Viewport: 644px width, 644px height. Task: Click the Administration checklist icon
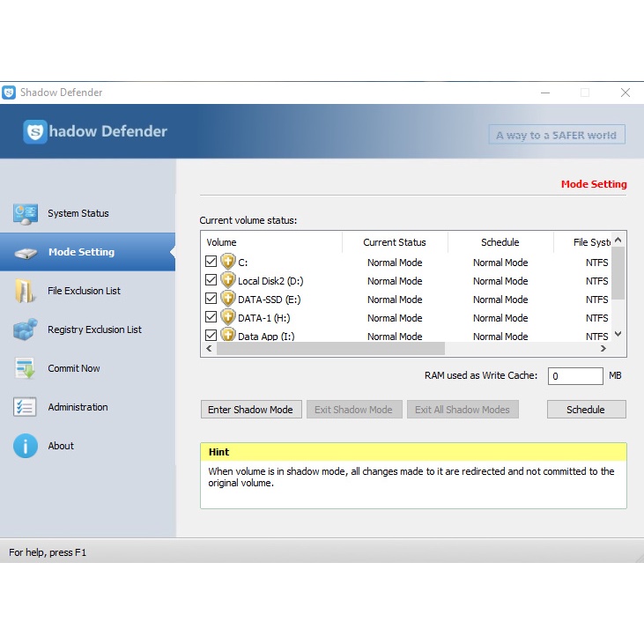[x=25, y=407]
